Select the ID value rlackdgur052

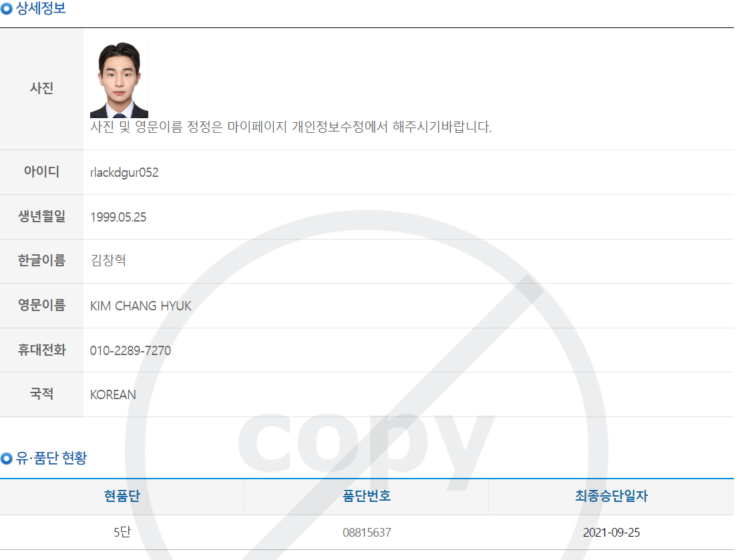coord(124,172)
